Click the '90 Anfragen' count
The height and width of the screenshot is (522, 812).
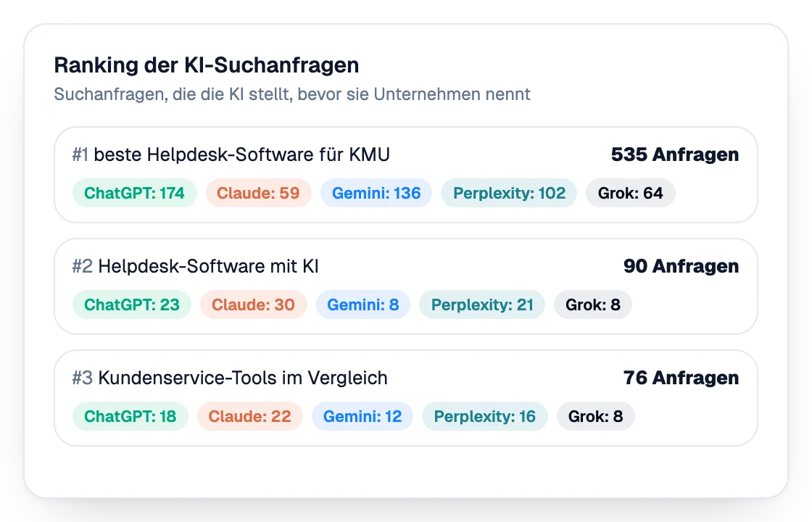(x=681, y=266)
